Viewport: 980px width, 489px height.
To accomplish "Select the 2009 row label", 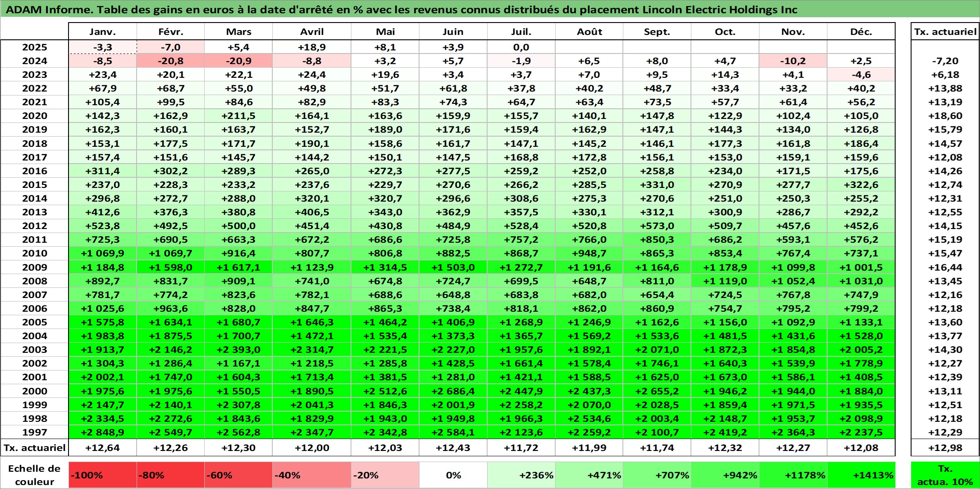I will click(34, 267).
